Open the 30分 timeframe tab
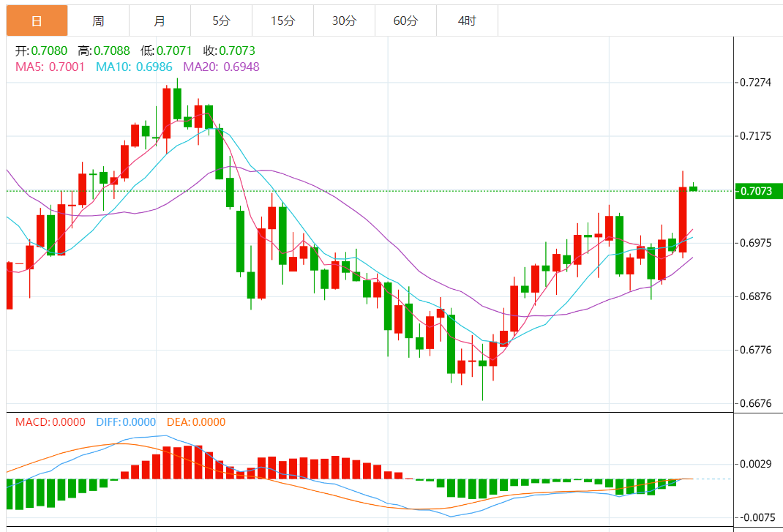783x532 pixels. pos(344,20)
